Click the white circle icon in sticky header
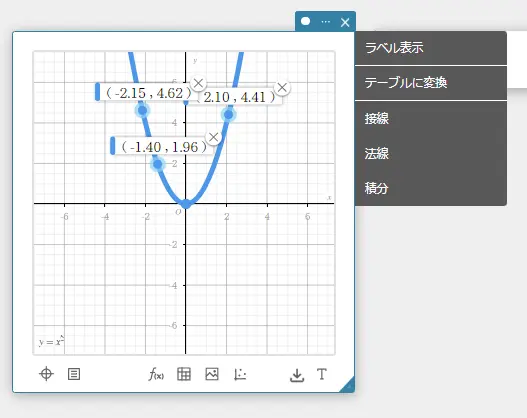Image resolution: width=527 pixels, height=418 pixels. [305, 21]
